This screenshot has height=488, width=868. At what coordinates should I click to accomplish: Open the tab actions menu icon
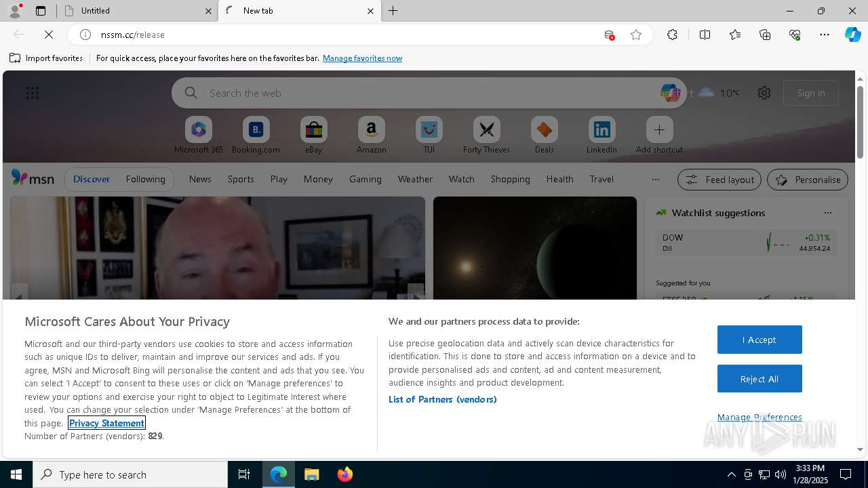pyautogui.click(x=41, y=11)
